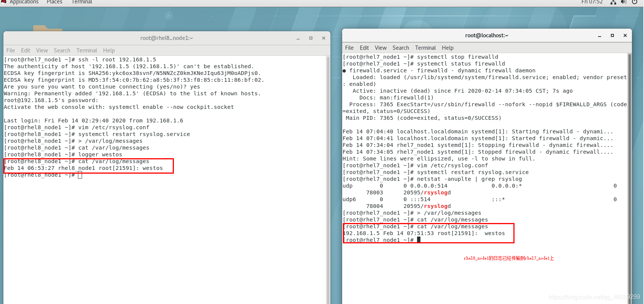Open File menu in rhel8_node1 terminal
Screen dimensions: 644x304
[11, 50]
